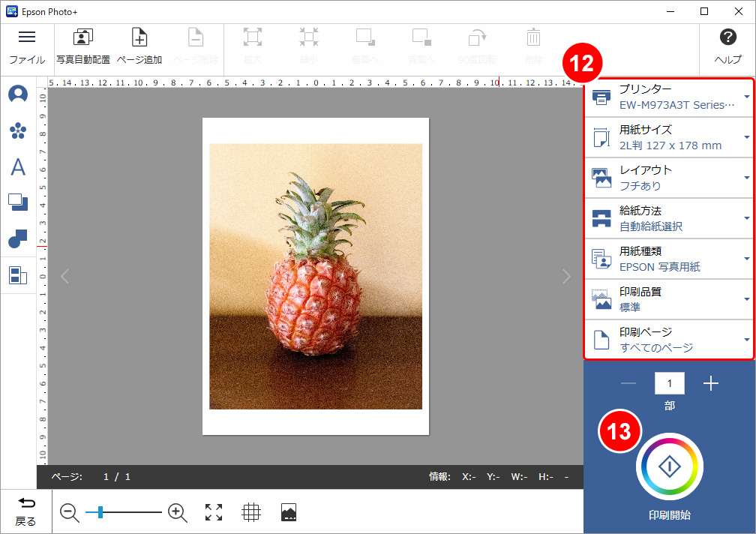Toggle the image display icon at bottom
The width and height of the screenshot is (756, 534).
289,512
